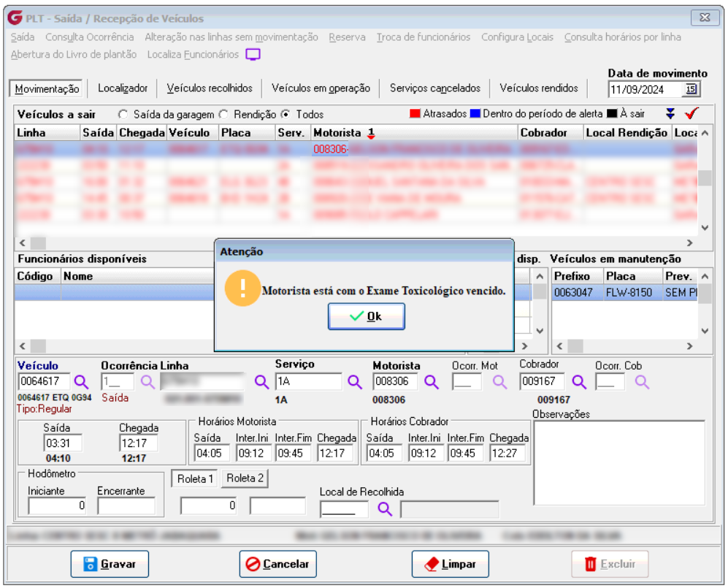
Task: Switch to Veículos em operação tab
Action: tap(321, 88)
